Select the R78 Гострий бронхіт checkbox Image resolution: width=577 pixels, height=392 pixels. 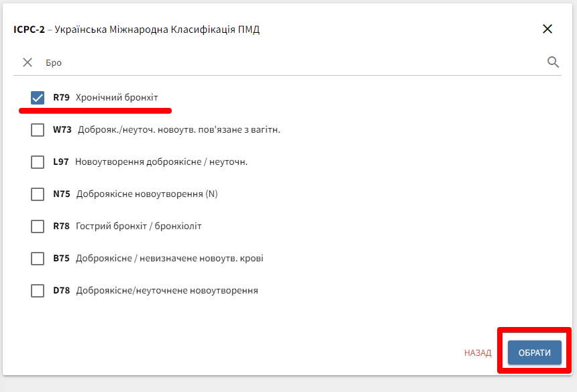(38, 226)
